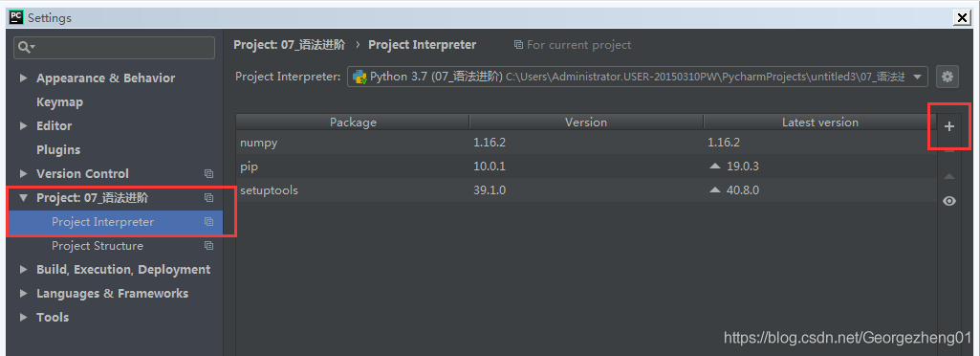Viewport: 980px width, 356px height.
Task: Sort by Latest version column header
Action: 820,122
